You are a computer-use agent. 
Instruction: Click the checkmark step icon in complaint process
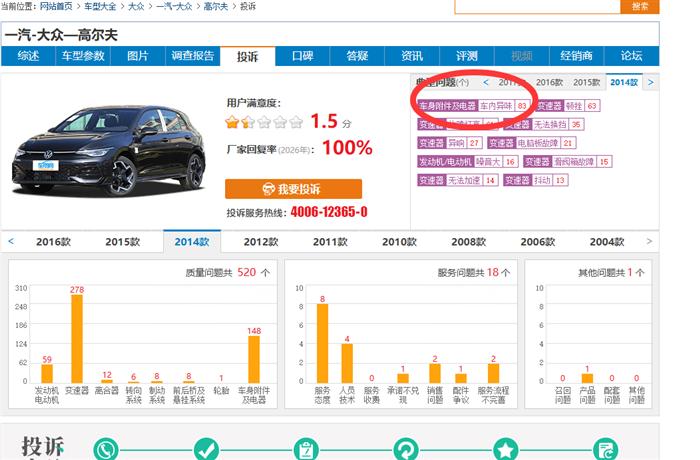click(x=206, y=449)
